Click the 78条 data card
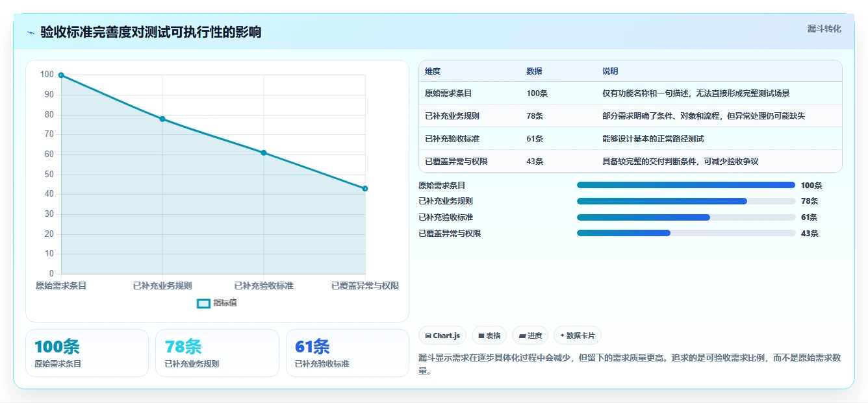This screenshot has height=403, width=868. tap(217, 353)
